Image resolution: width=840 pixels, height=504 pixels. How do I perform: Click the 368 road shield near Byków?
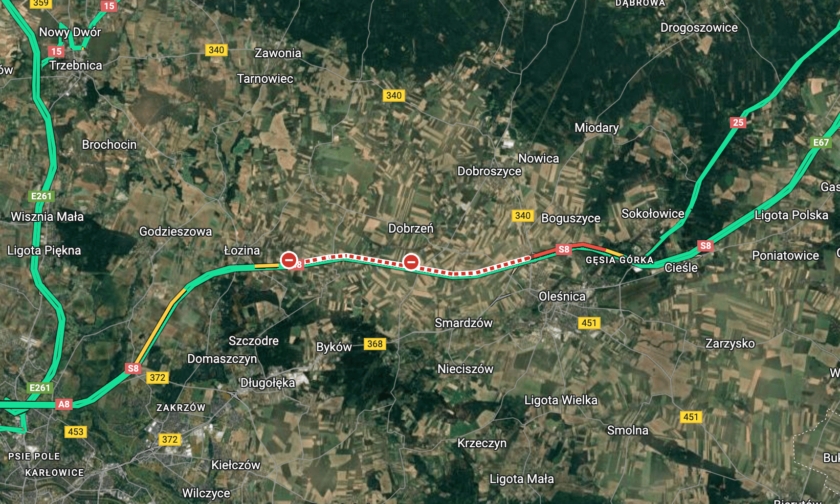click(x=375, y=344)
